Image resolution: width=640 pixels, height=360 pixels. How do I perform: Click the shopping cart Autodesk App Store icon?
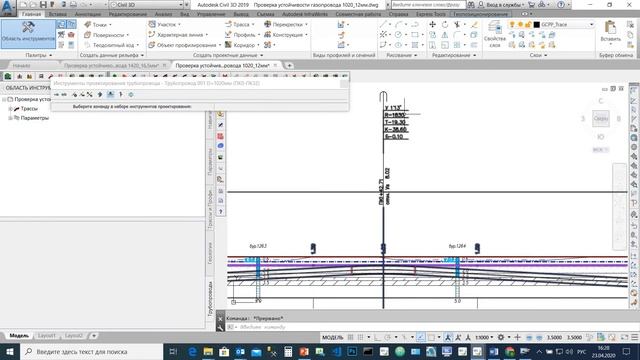531,4
